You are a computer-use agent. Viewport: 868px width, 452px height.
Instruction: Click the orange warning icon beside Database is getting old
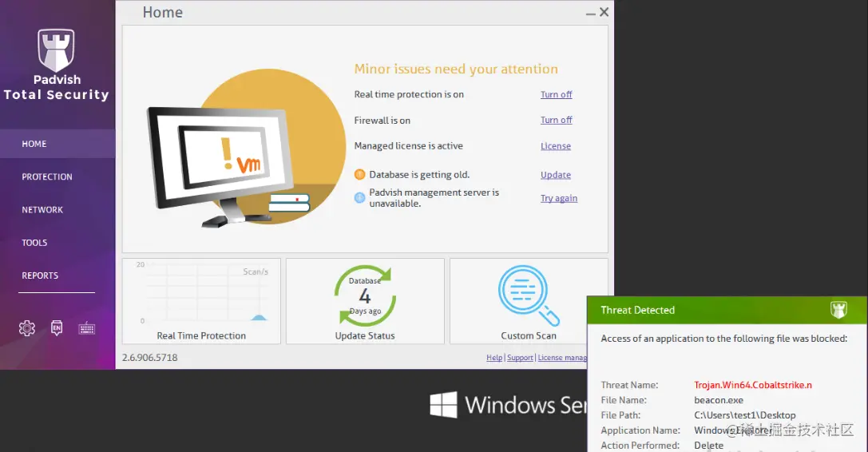tap(360, 174)
